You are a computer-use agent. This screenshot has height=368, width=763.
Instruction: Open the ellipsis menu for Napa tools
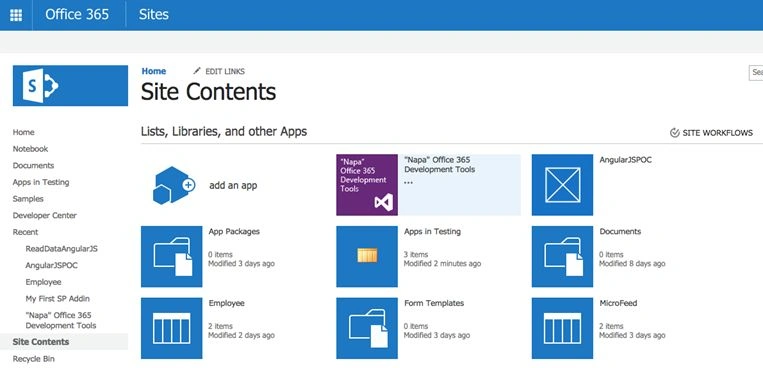(x=409, y=182)
